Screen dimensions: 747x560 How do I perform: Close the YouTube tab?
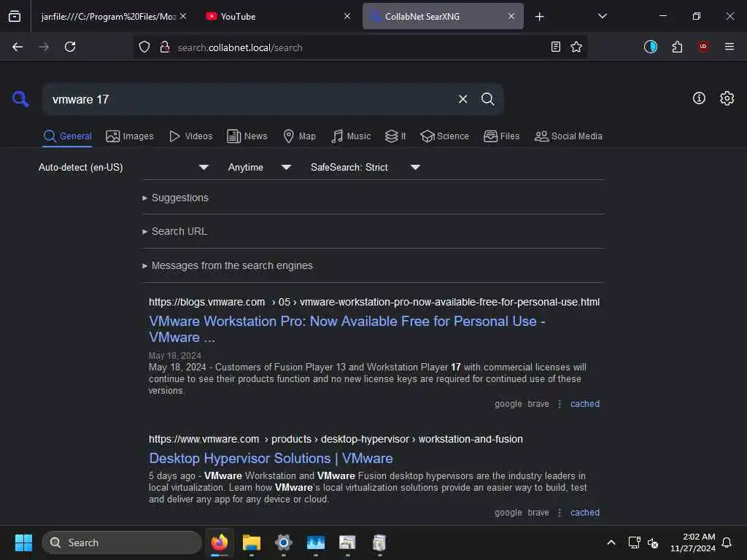pos(347,16)
